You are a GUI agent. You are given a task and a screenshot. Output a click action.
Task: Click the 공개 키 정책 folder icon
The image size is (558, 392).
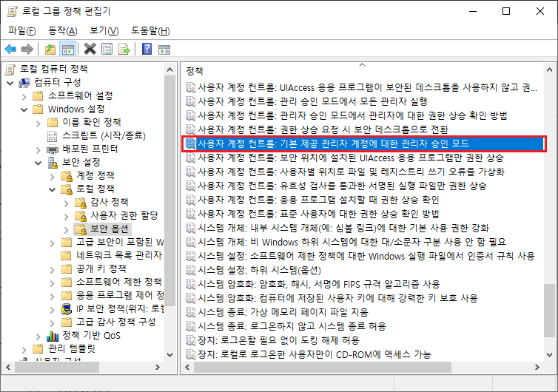67,269
